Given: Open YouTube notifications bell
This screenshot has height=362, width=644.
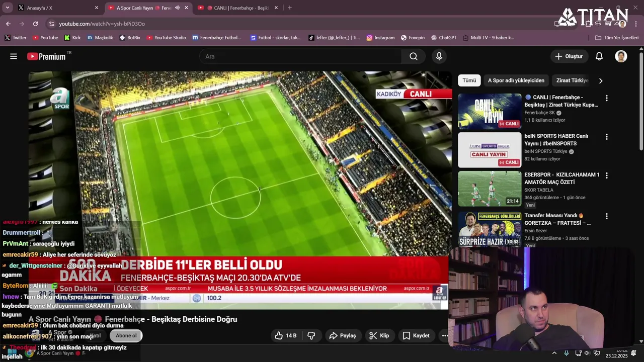Looking at the screenshot, I should pyautogui.click(x=599, y=56).
